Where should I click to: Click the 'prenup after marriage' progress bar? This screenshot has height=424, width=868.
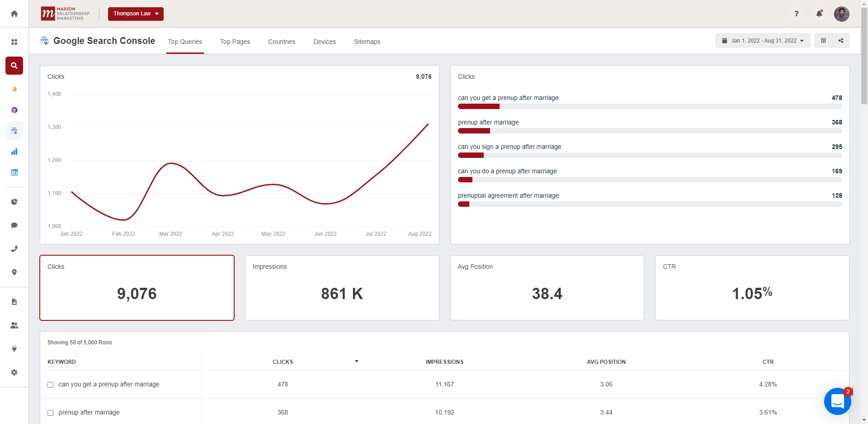click(x=649, y=131)
